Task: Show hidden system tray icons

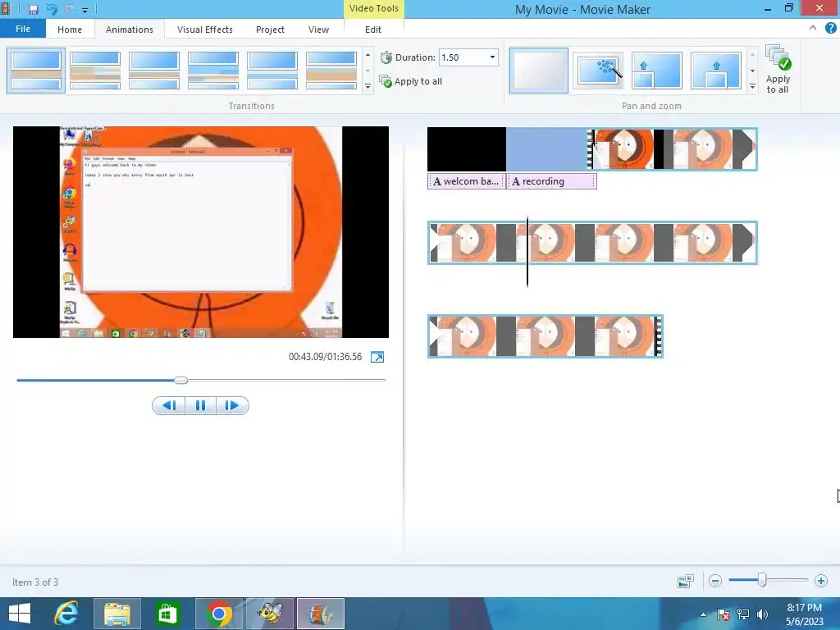Action: (x=703, y=614)
